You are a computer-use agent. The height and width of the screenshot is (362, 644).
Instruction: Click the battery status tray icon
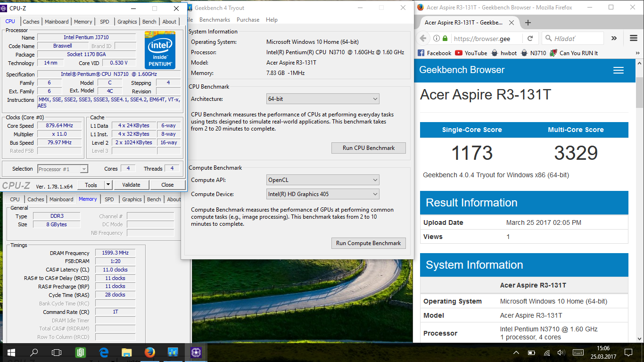(x=531, y=353)
